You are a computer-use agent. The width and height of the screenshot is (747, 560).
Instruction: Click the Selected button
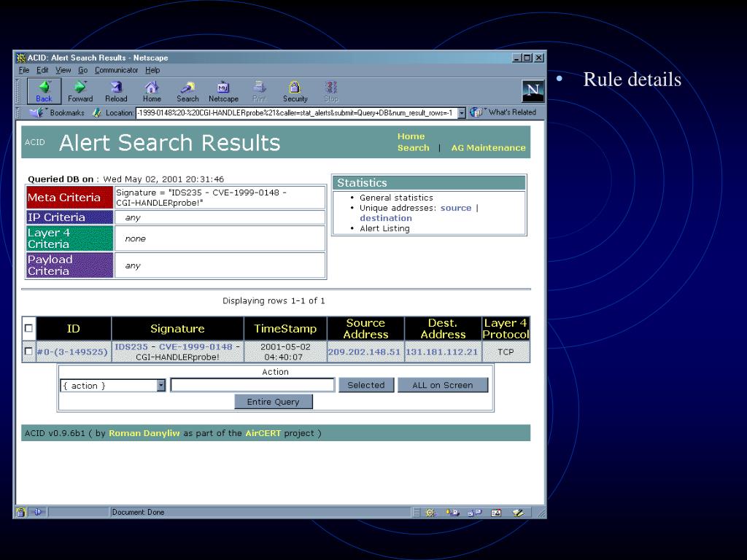point(366,385)
